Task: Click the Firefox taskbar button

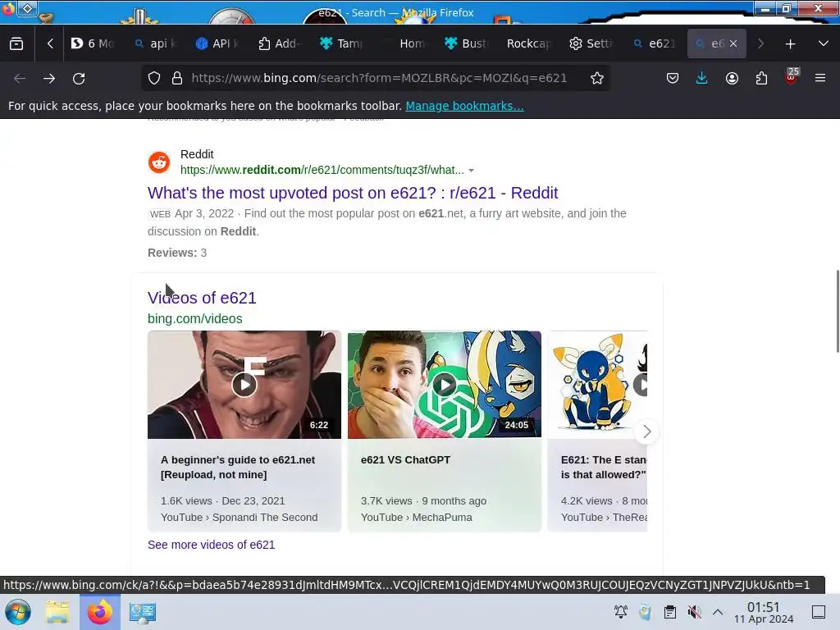Action: point(99,612)
